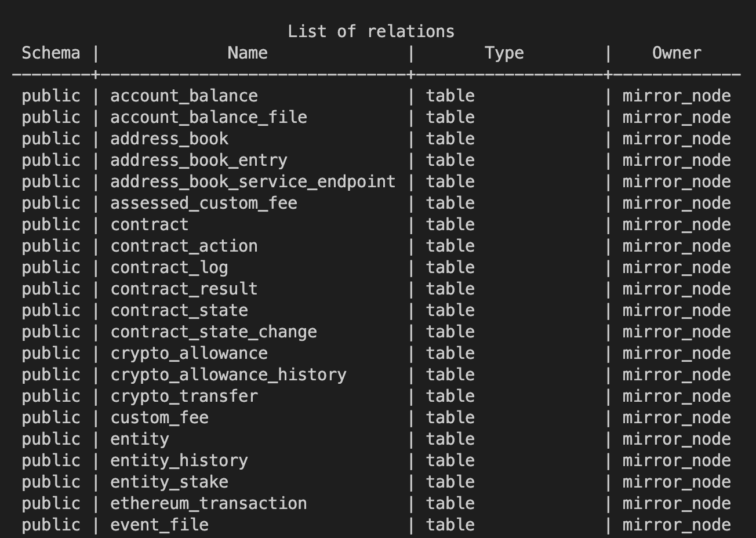
Task: Click the Name column header
Action: [x=248, y=53]
